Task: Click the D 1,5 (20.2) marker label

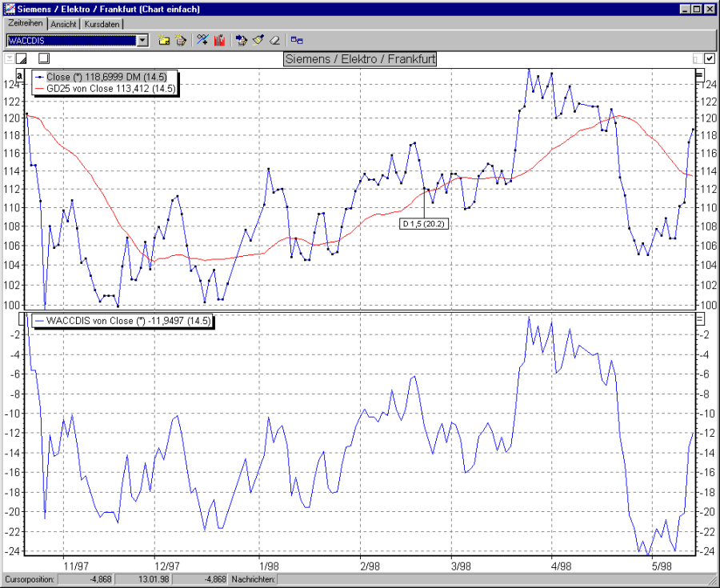Action: click(424, 223)
